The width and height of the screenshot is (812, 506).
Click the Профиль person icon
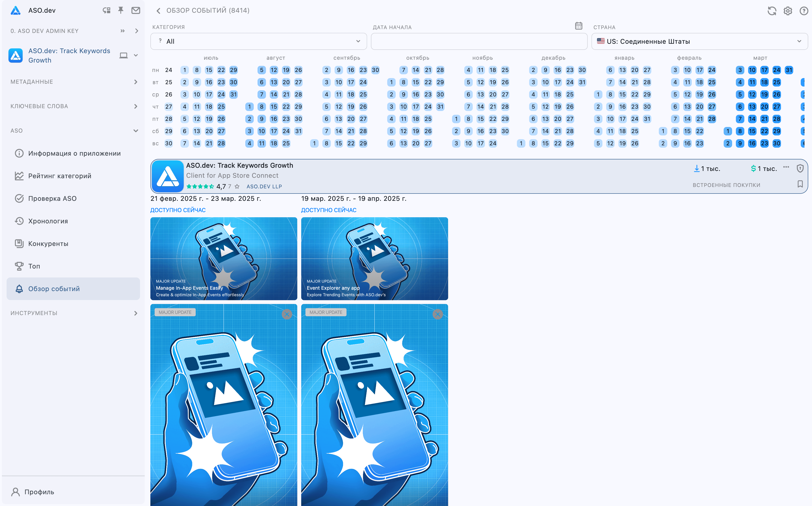pyautogui.click(x=15, y=492)
